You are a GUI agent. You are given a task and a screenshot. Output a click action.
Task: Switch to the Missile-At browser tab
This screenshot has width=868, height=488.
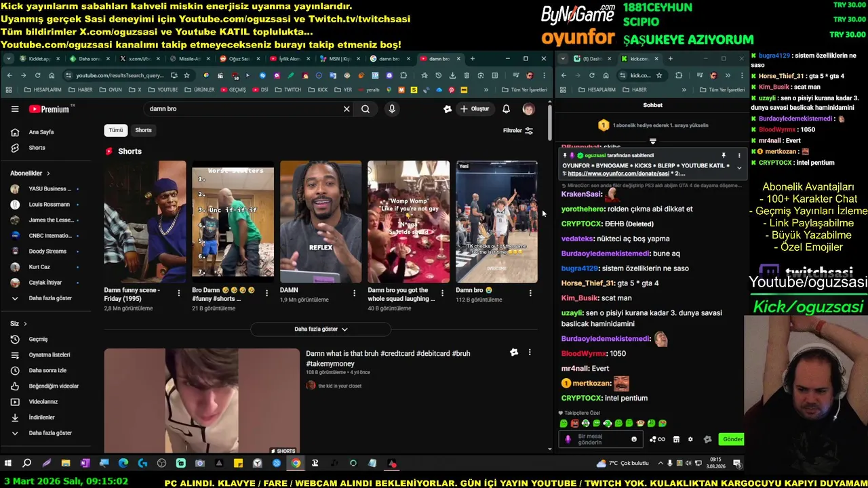(x=189, y=59)
